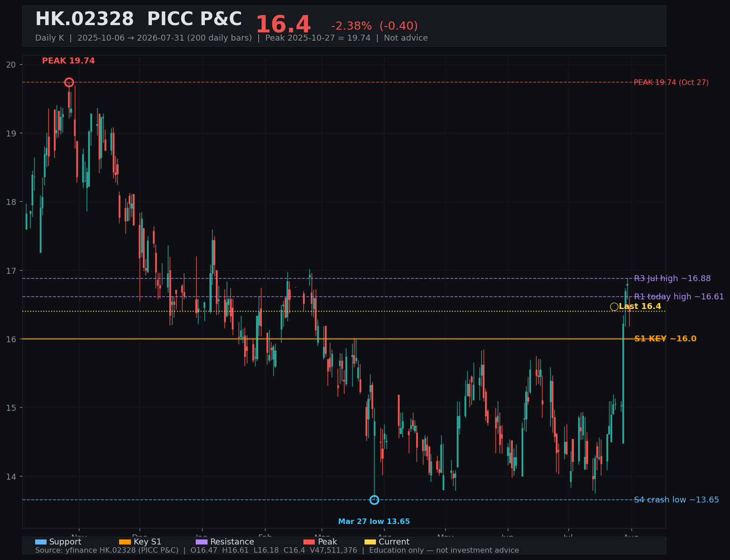Click the 'PEAK 19.74 (Oct 27)' line label

[671, 82]
